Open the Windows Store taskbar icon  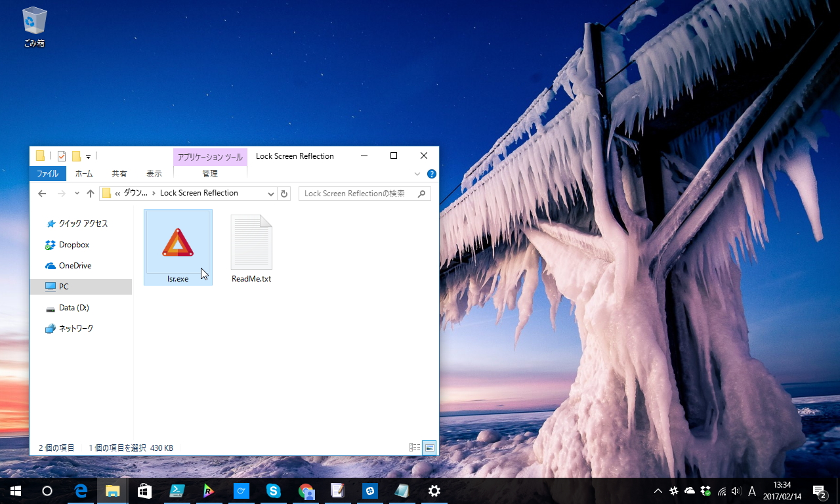[x=145, y=491]
